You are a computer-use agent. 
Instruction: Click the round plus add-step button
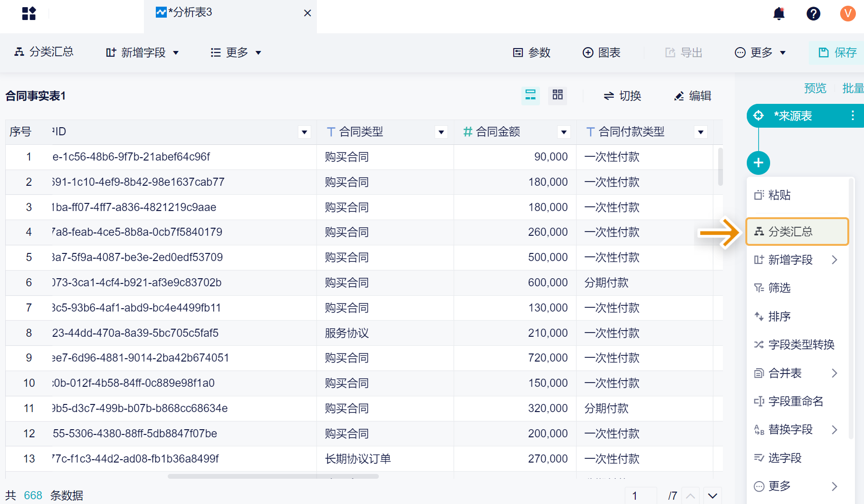click(x=758, y=163)
